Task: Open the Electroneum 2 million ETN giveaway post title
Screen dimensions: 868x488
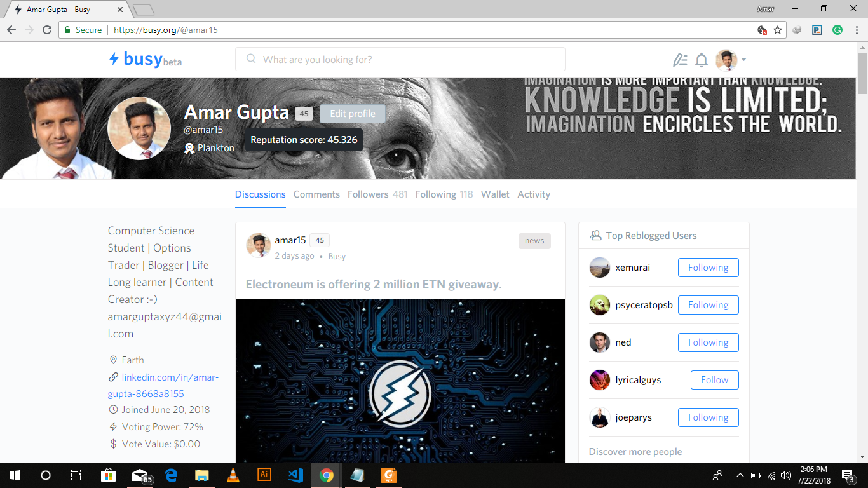Action: (374, 284)
